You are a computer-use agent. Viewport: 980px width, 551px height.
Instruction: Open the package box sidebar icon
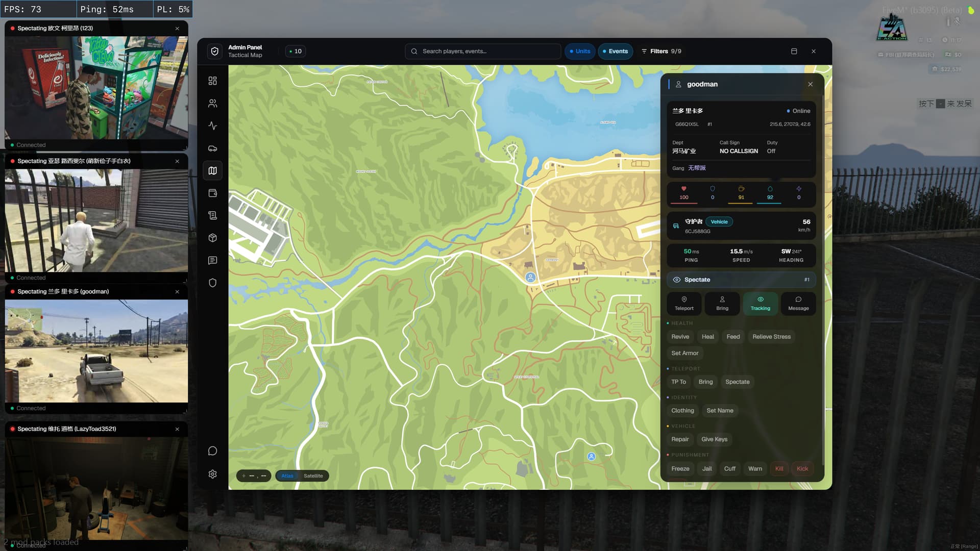(212, 238)
